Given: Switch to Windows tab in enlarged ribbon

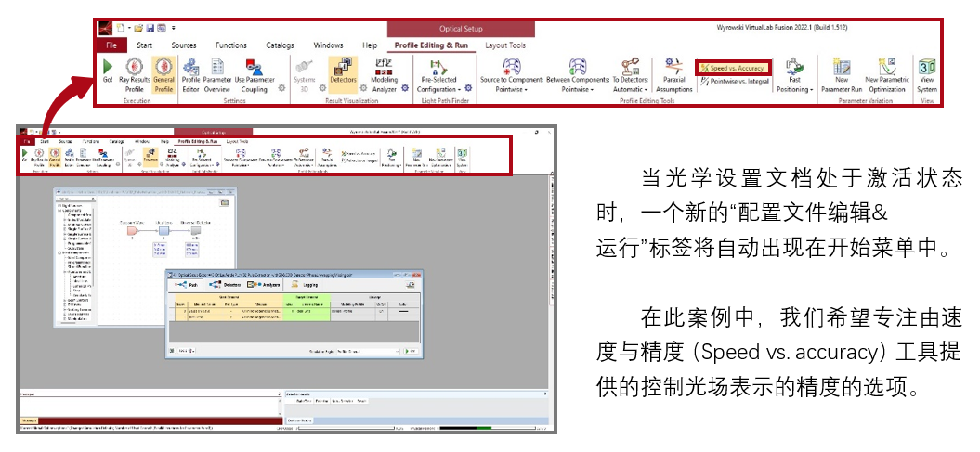Looking at the screenshot, I should pos(328,45).
